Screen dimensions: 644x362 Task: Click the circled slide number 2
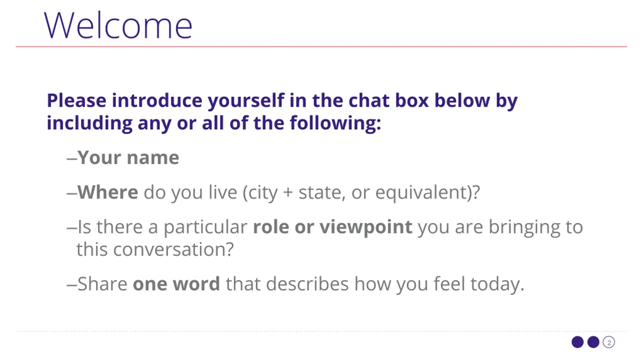pyautogui.click(x=609, y=342)
